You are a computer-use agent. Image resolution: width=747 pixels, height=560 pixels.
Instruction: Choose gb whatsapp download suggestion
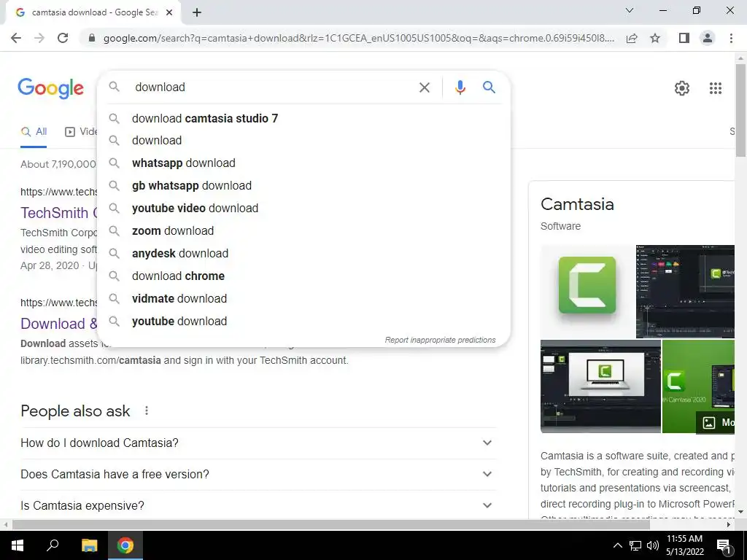[x=303, y=186]
